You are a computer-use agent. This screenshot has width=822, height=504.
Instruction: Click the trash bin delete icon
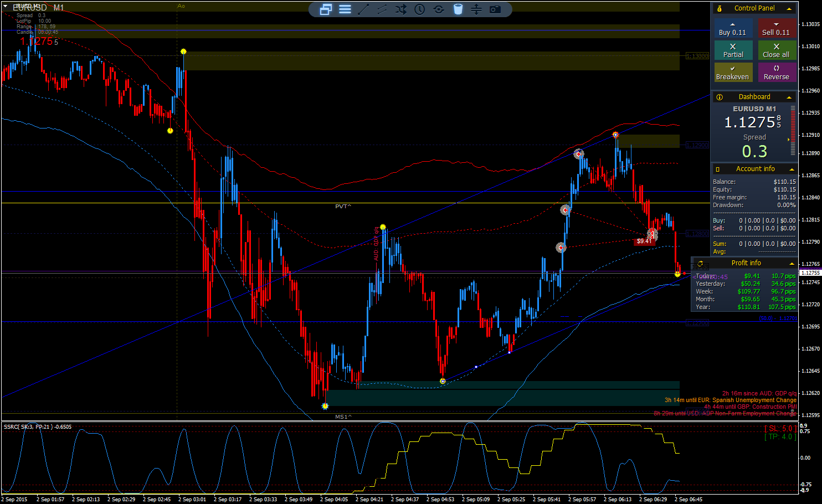click(458, 9)
